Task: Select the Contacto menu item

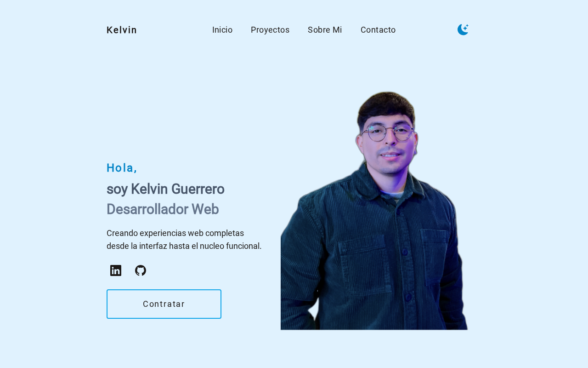Action: [378, 30]
